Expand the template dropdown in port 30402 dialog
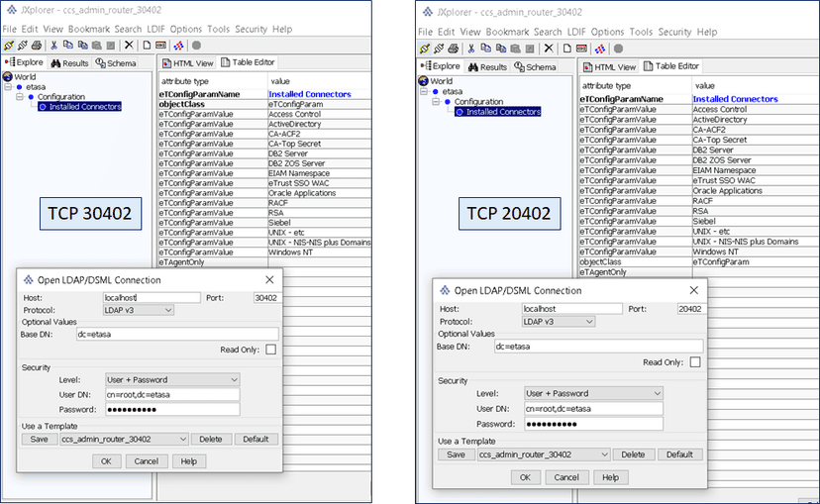Image resolution: width=820 pixels, height=504 pixels. coord(124,439)
